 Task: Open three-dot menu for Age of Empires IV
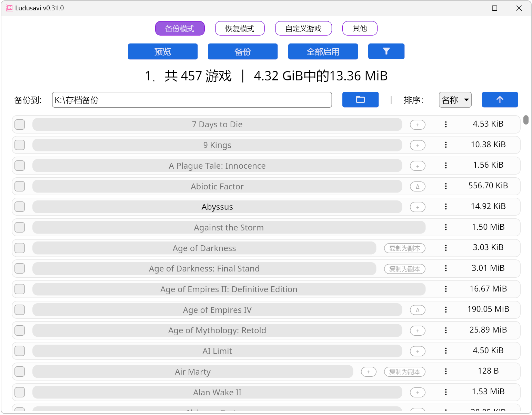(x=446, y=310)
